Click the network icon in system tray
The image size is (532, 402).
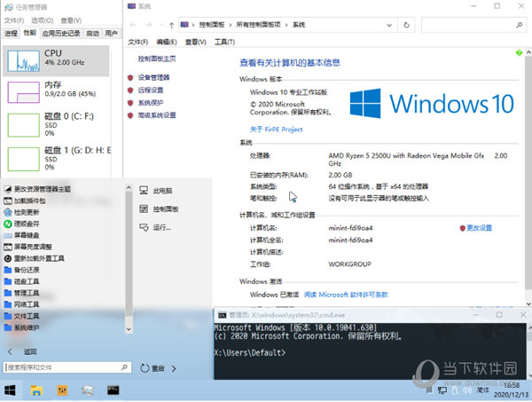[442, 390]
